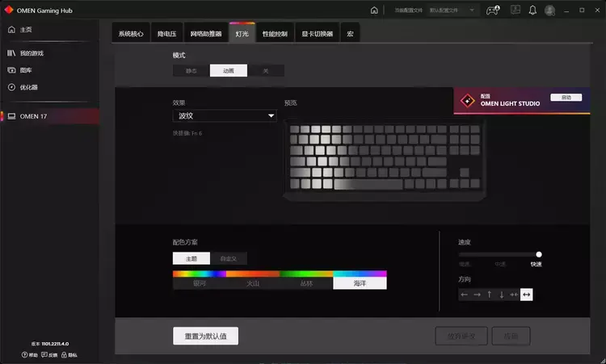The height and width of the screenshot is (364, 606).
Task: Switch to 宏 tab
Action: (350, 34)
